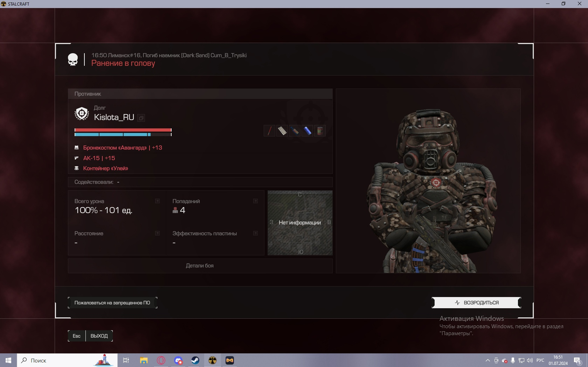Click the ВОЗРОДИТЬСЯ respawn button

476,303
